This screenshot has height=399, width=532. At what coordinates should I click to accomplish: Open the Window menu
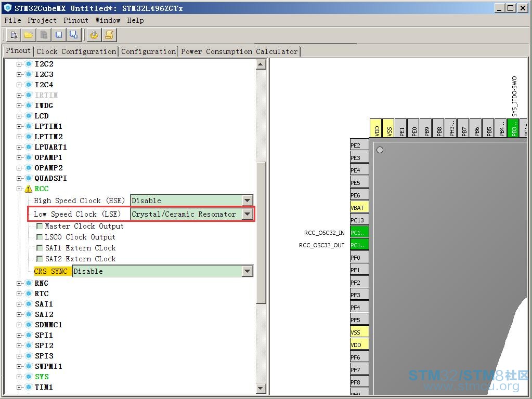108,20
